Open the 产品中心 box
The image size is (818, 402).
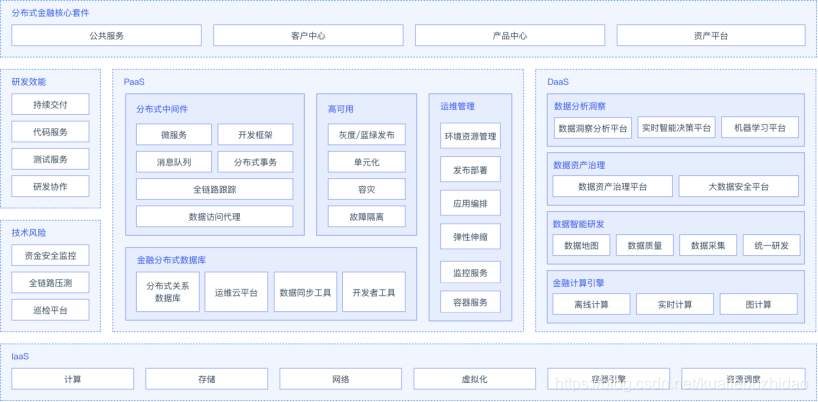[510, 35]
